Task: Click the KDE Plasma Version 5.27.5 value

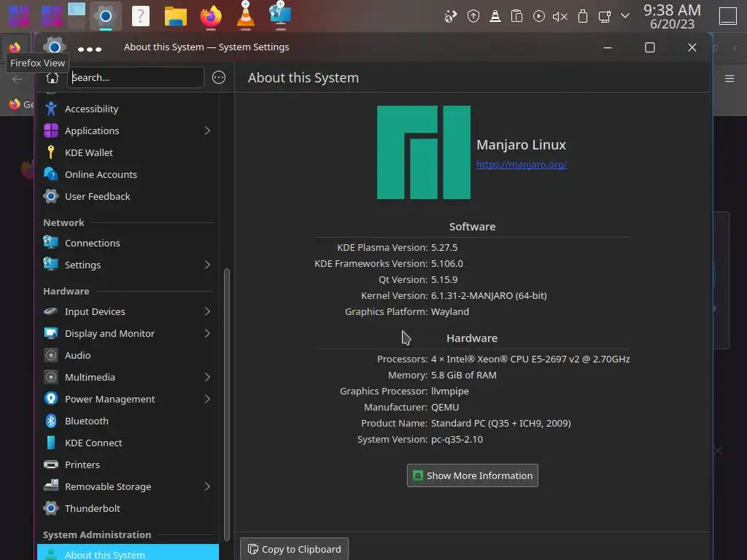Action: point(444,248)
